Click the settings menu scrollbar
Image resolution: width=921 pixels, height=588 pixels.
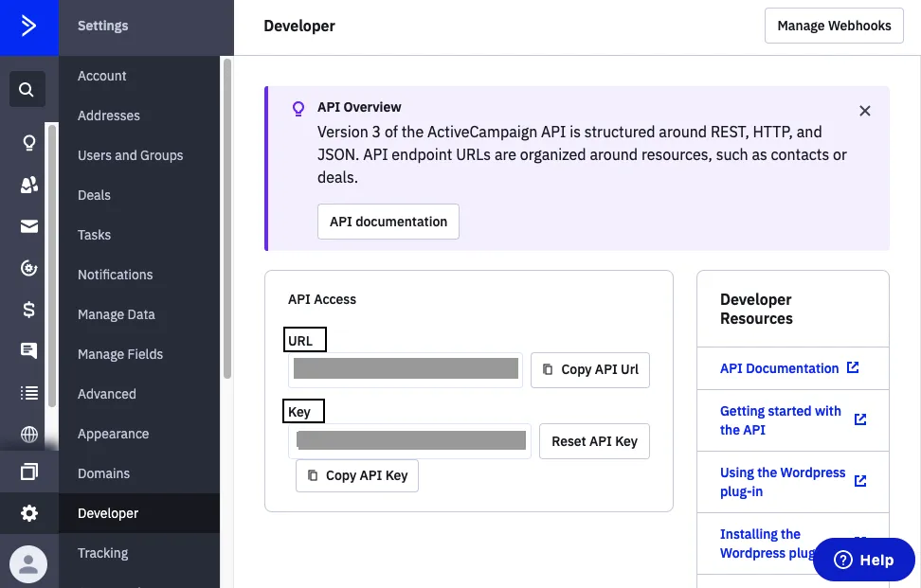coord(227,219)
